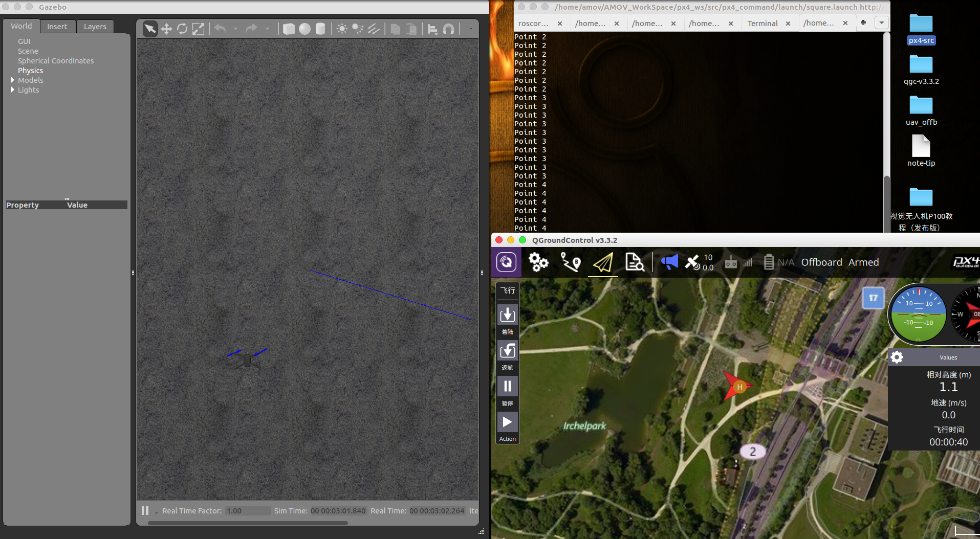
Task: Click the Gazebo horizontal scrollbar
Action: coord(248,523)
